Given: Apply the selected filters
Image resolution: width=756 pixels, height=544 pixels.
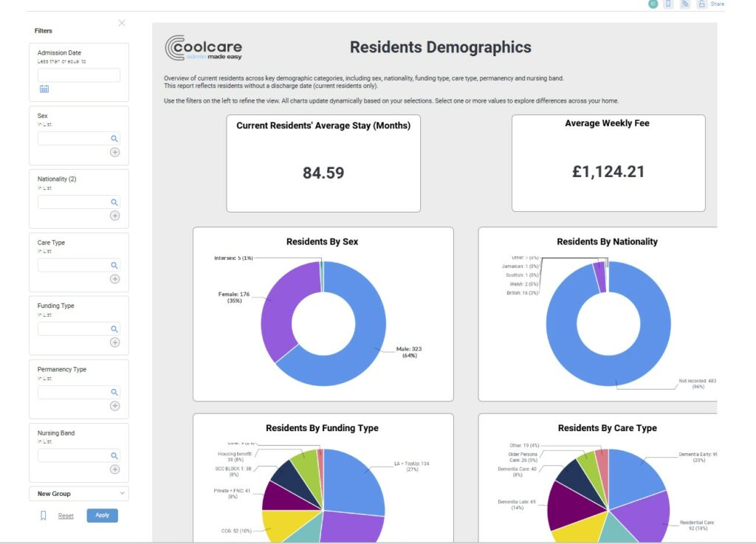Looking at the screenshot, I should pyautogui.click(x=102, y=515).
